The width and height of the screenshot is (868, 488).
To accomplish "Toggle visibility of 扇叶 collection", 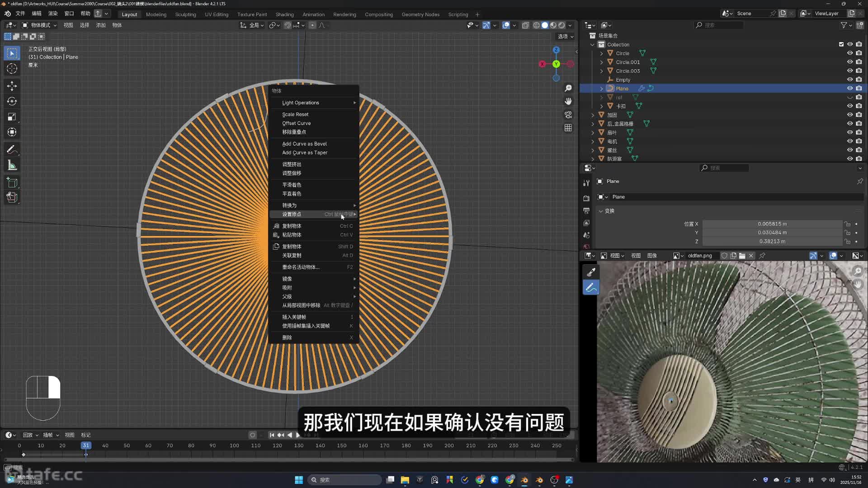I will coord(849,132).
